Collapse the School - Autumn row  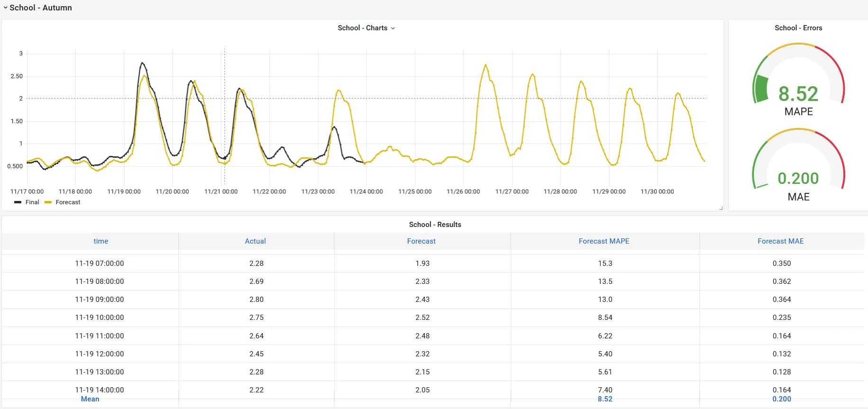tap(37, 8)
